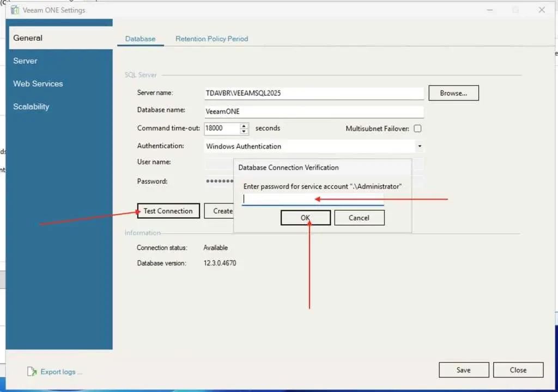Click the Command time-out value field
558x392 pixels.
pos(222,128)
